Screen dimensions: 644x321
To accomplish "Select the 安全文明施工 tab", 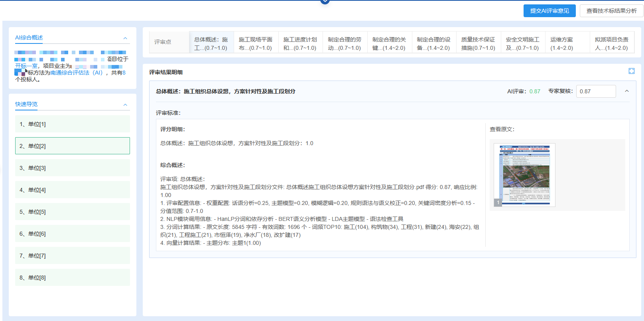I will point(522,43).
